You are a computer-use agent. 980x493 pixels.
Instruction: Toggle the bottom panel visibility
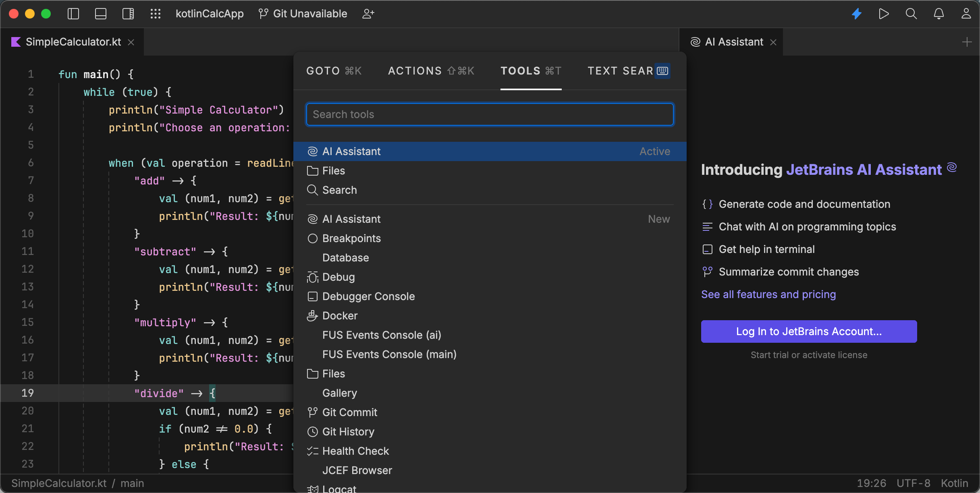pyautogui.click(x=100, y=14)
